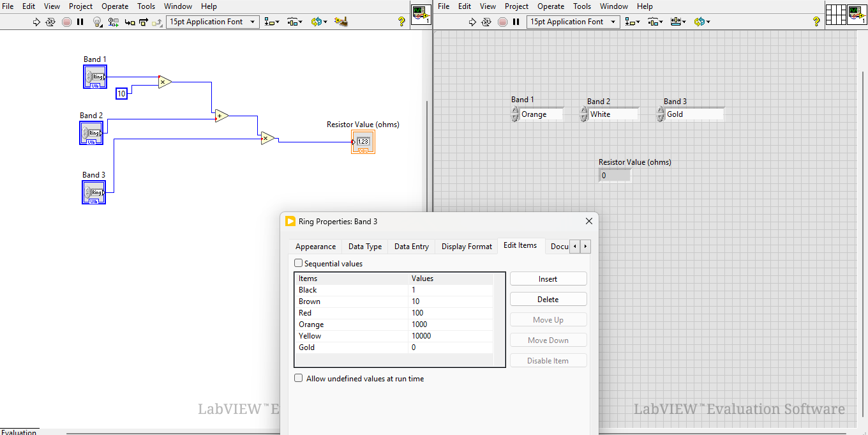Screen dimensions: 868x435
Task: Switch to the Data Type tab
Action: pos(364,246)
